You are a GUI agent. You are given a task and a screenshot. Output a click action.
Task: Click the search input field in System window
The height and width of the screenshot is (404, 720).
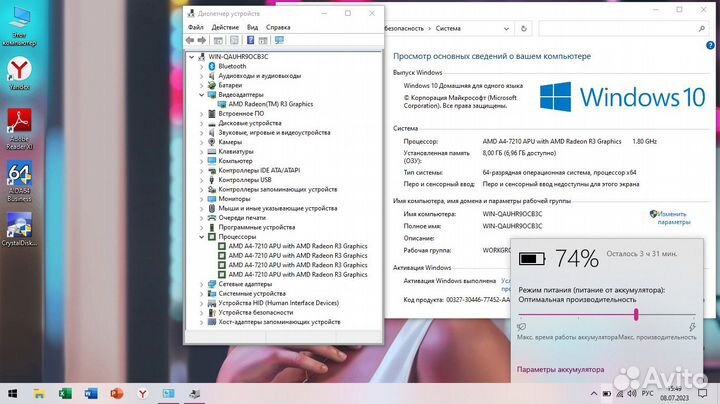tap(618, 28)
